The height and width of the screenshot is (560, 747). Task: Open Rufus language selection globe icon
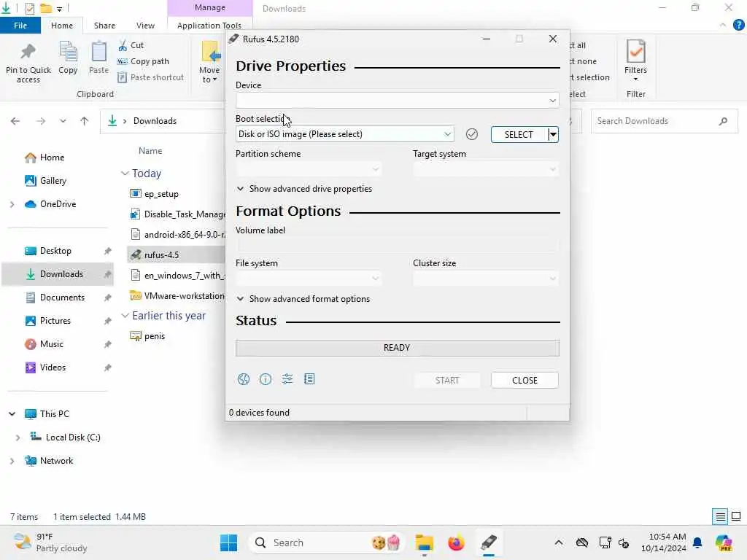(244, 379)
